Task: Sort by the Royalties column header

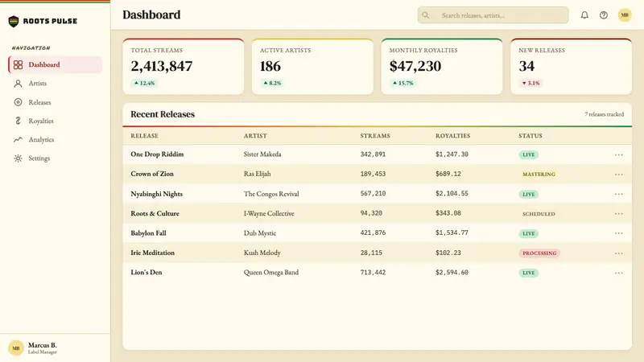Action: (x=452, y=136)
